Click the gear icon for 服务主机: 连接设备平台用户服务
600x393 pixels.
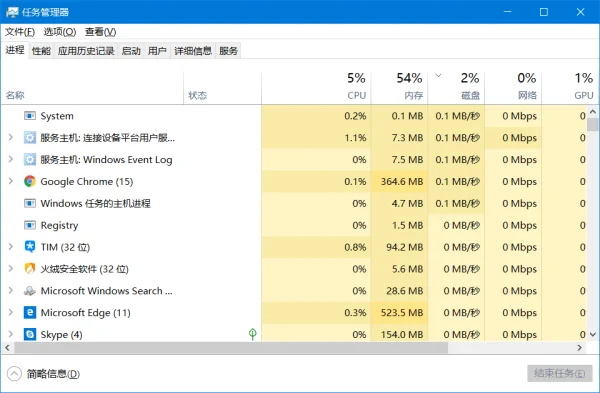pyautogui.click(x=30, y=137)
